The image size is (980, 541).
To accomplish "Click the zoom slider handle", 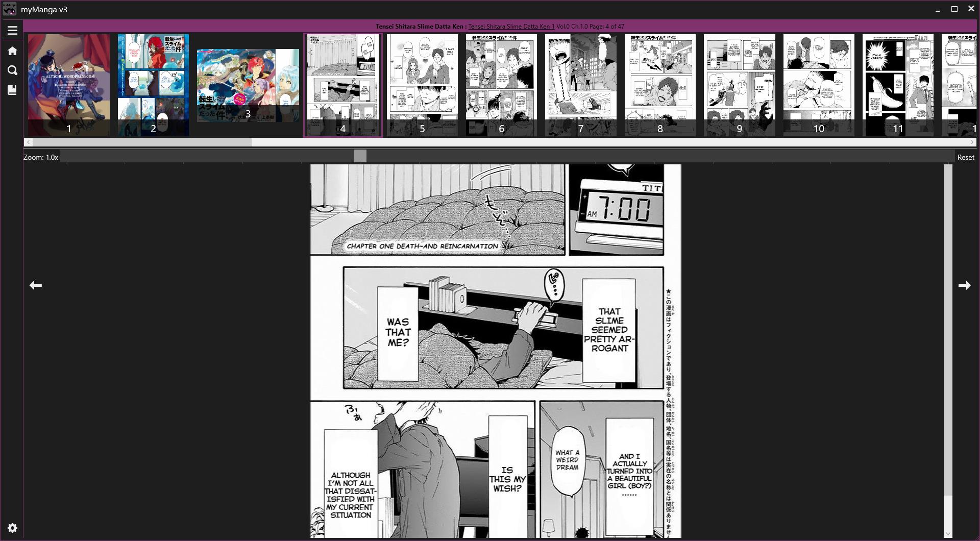I will [360, 157].
